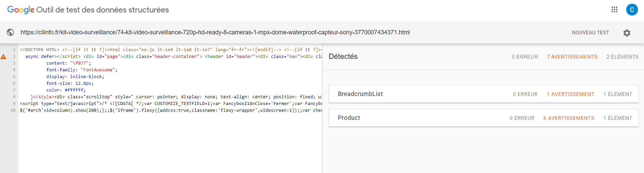Click 0 ERREUR in the Product row
Viewport: 644px width, 173px height.
[x=522, y=118]
